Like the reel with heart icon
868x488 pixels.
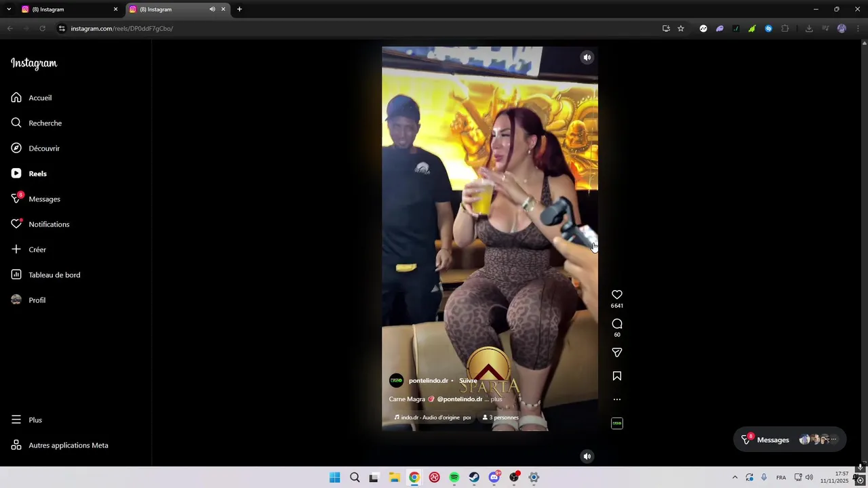tap(617, 295)
